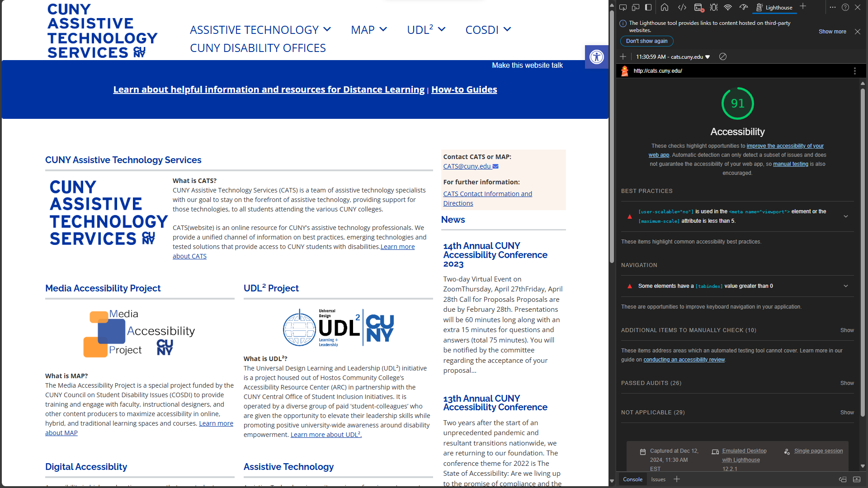The height and width of the screenshot is (488, 868).
Task: Open 14th Annual CUNY Accessibility Conference 2023
Action: click(495, 255)
